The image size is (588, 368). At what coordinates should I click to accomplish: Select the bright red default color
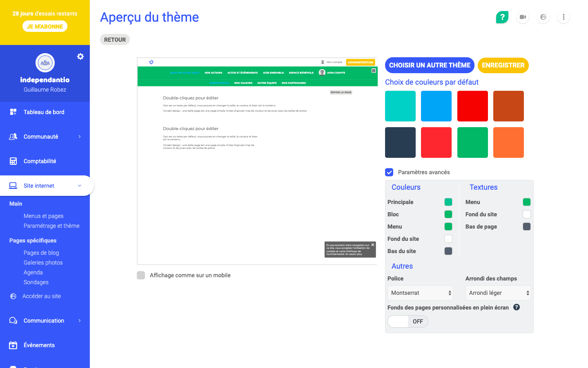(x=472, y=106)
